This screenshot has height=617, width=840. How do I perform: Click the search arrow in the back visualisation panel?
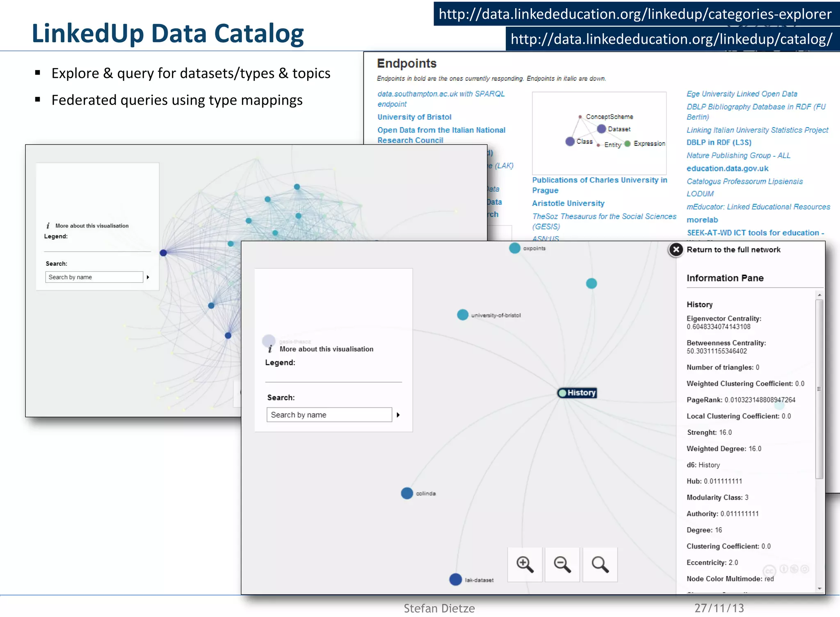pyautogui.click(x=148, y=277)
